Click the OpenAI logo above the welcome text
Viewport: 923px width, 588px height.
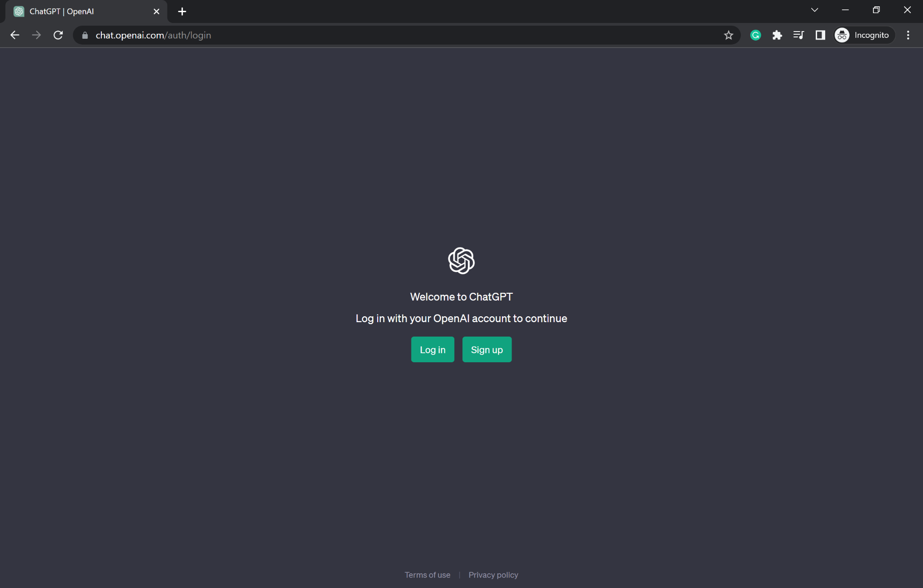coord(461,260)
